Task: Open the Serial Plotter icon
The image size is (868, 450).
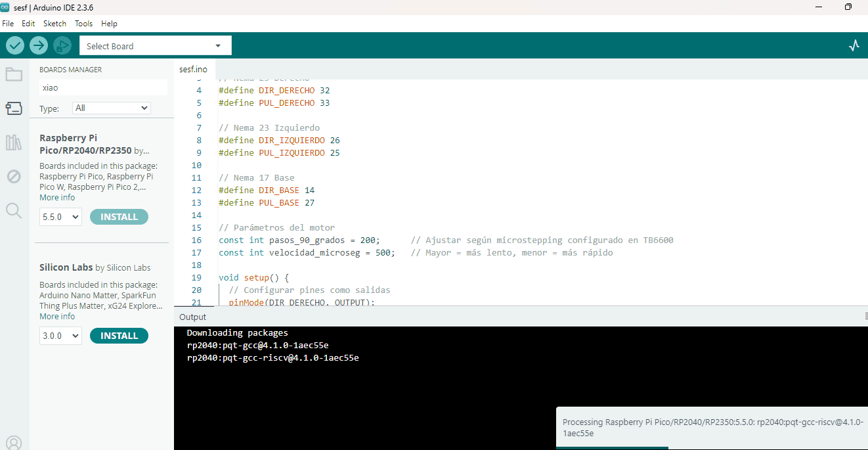Action: 854,45
